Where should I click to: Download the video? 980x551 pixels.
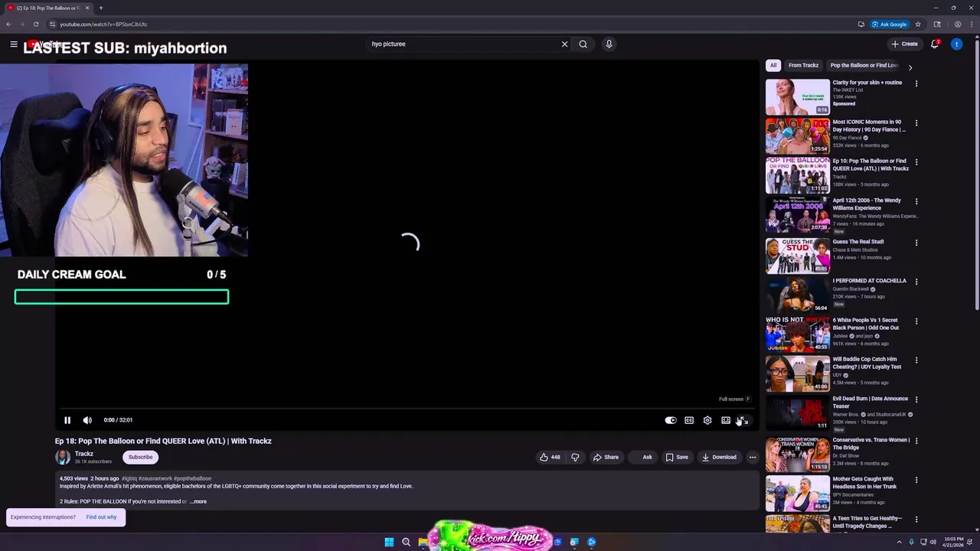pos(719,457)
